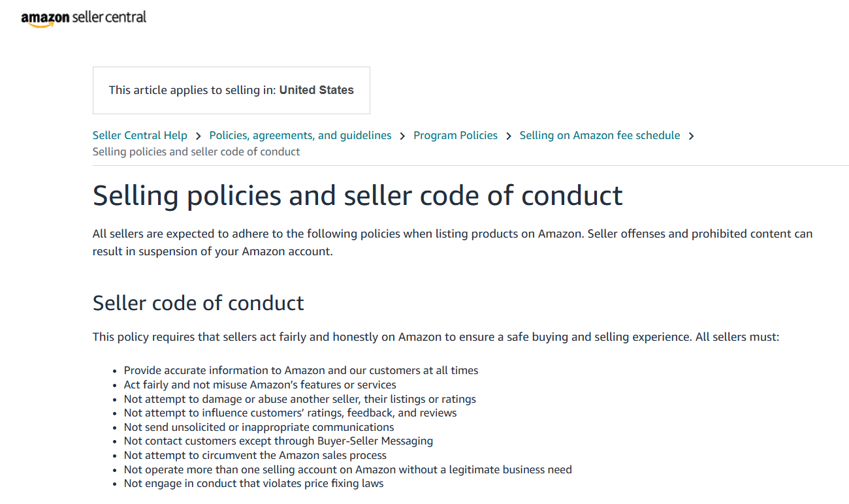
Task: Click the Amazon Seller Central logo
Action: pyautogui.click(x=84, y=18)
